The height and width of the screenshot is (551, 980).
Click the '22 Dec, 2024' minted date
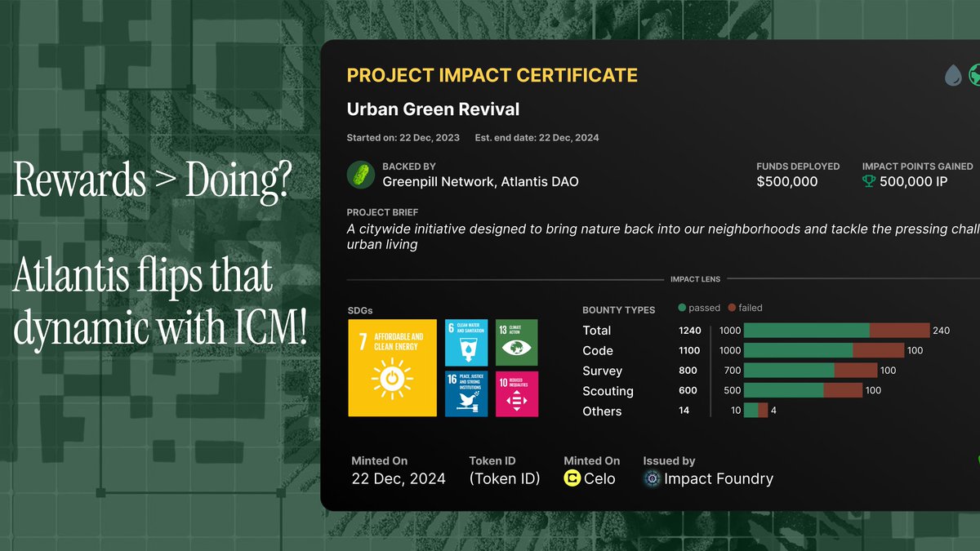point(399,478)
